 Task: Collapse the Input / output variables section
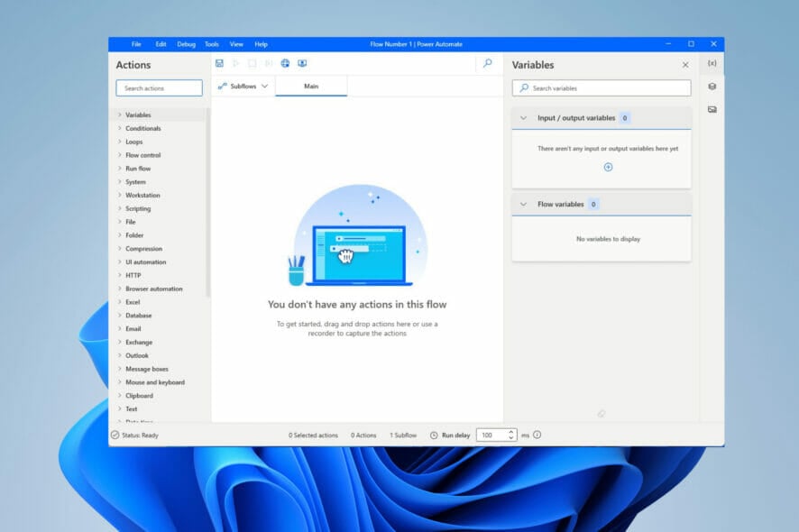[x=523, y=117]
